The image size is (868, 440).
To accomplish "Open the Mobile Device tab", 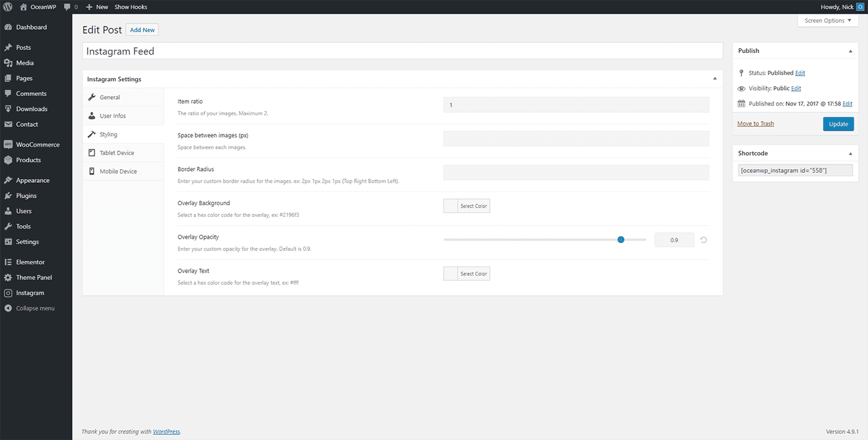I will click(x=123, y=172).
